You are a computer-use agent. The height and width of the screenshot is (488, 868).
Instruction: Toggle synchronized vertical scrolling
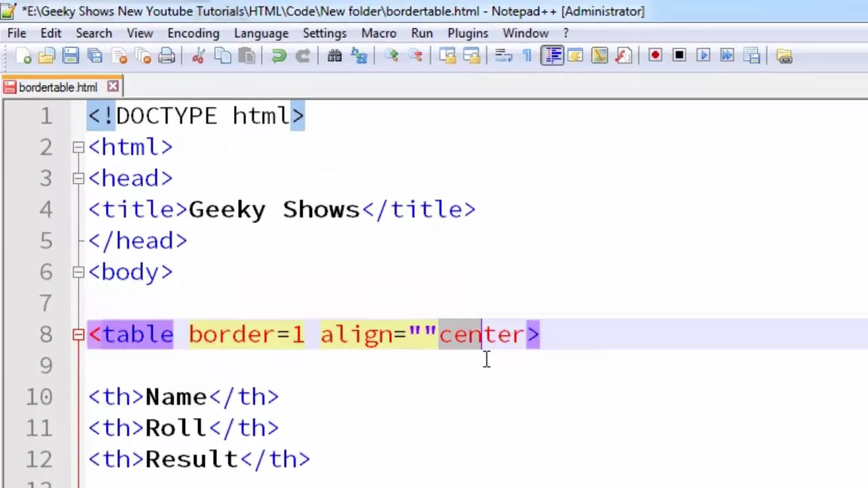click(x=447, y=56)
